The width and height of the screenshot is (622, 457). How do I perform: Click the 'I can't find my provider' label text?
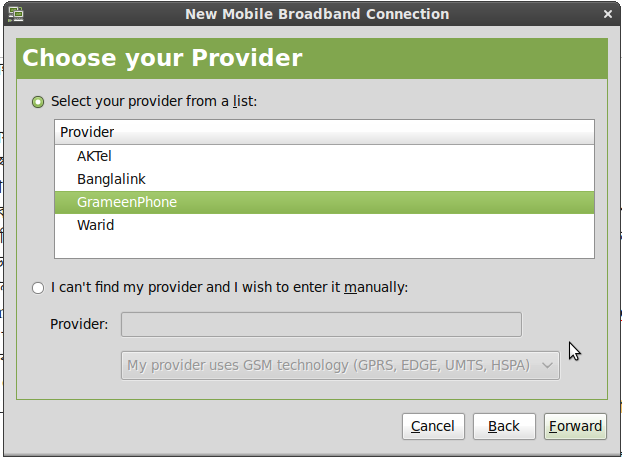click(229, 288)
